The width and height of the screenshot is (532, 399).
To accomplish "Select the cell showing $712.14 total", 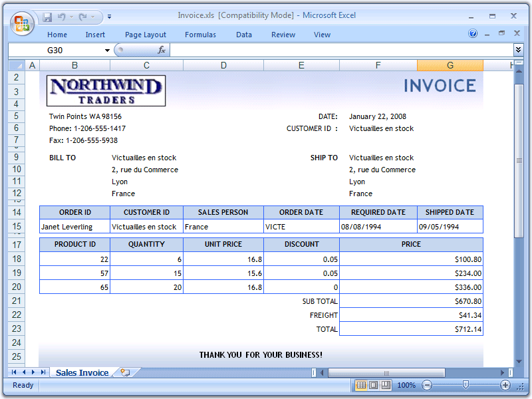I will click(x=411, y=329).
